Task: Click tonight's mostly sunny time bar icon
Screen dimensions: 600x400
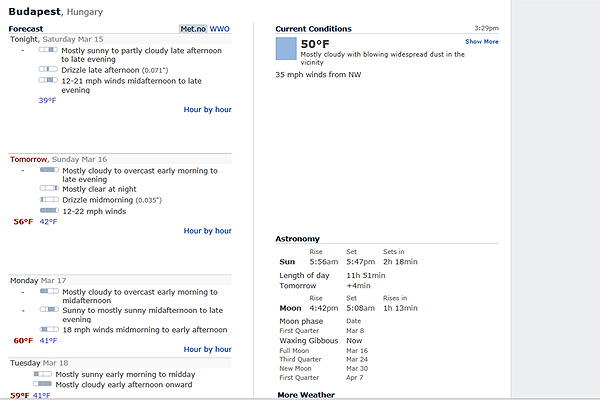Action: point(49,49)
